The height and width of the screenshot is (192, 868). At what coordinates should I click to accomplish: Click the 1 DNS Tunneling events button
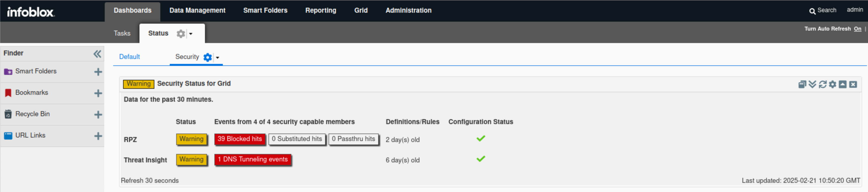click(x=252, y=160)
